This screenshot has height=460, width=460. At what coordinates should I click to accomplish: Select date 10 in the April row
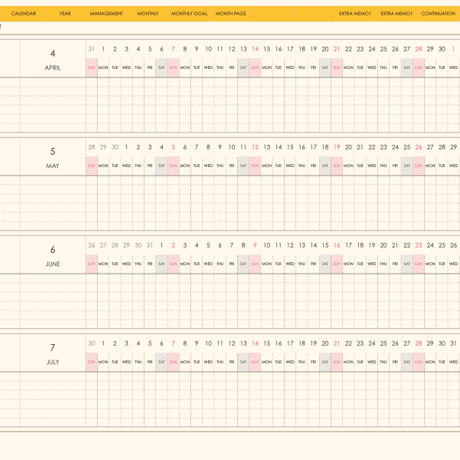[208, 49]
